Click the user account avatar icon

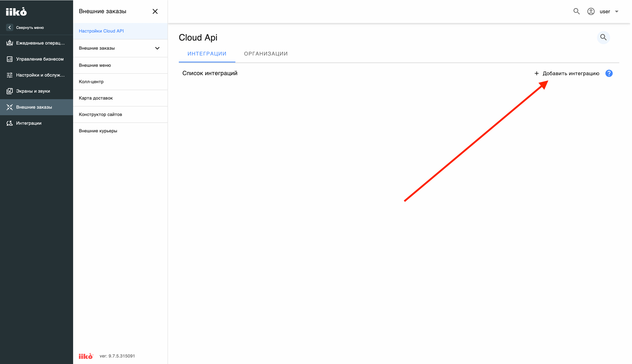(591, 11)
